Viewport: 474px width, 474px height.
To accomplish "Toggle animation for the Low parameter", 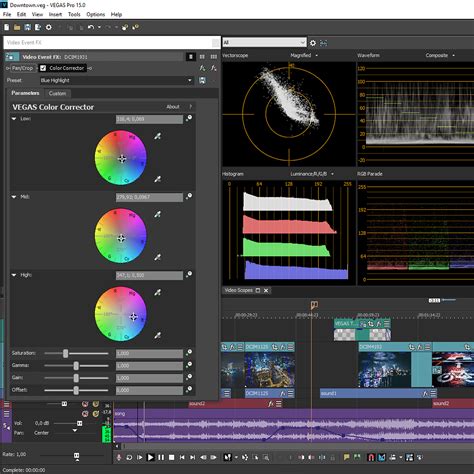I will pos(189,118).
